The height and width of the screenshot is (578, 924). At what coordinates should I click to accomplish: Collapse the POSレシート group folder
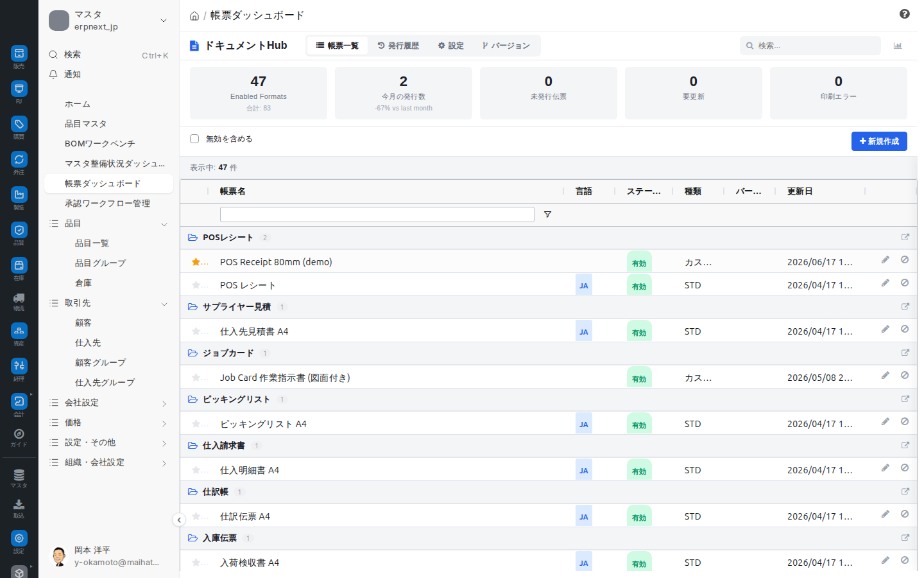tap(193, 237)
